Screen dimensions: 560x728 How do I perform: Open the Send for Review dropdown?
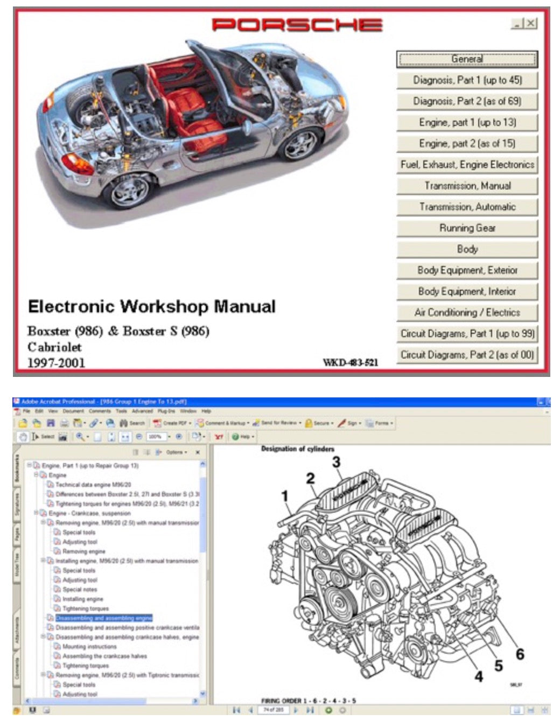pyautogui.click(x=276, y=423)
